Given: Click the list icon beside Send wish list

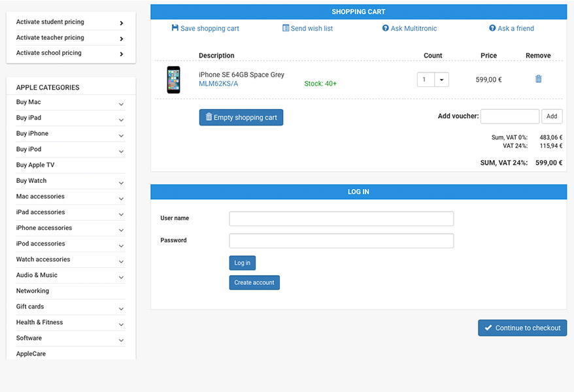Looking at the screenshot, I should coord(286,28).
